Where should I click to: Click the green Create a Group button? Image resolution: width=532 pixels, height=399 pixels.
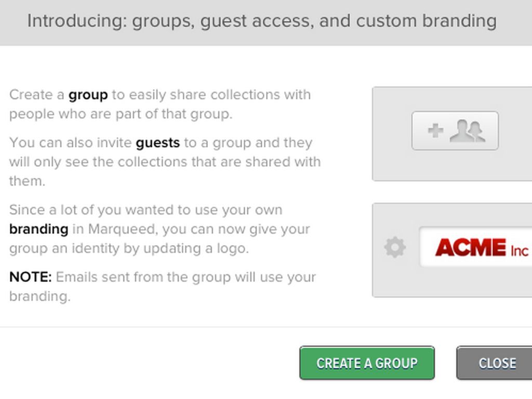(x=367, y=363)
